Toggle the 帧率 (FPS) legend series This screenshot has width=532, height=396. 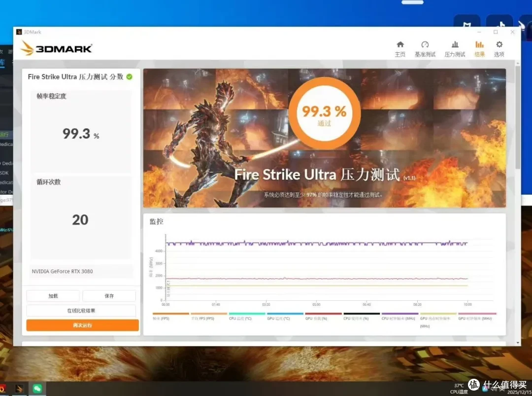tap(170, 316)
